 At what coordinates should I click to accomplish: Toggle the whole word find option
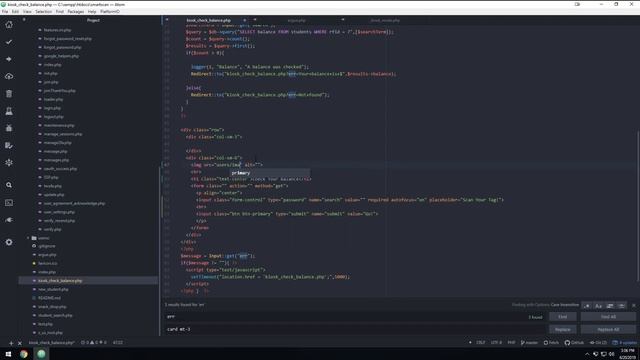coord(621,306)
